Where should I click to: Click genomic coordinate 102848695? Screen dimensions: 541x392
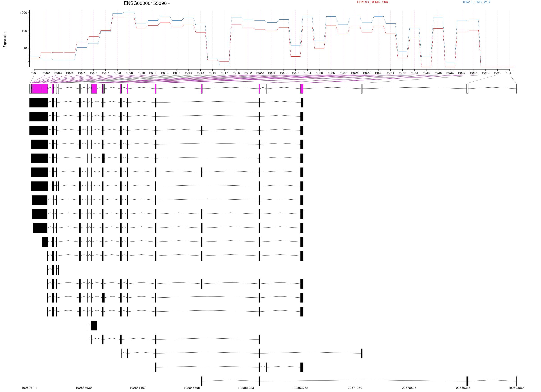[x=192, y=388]
